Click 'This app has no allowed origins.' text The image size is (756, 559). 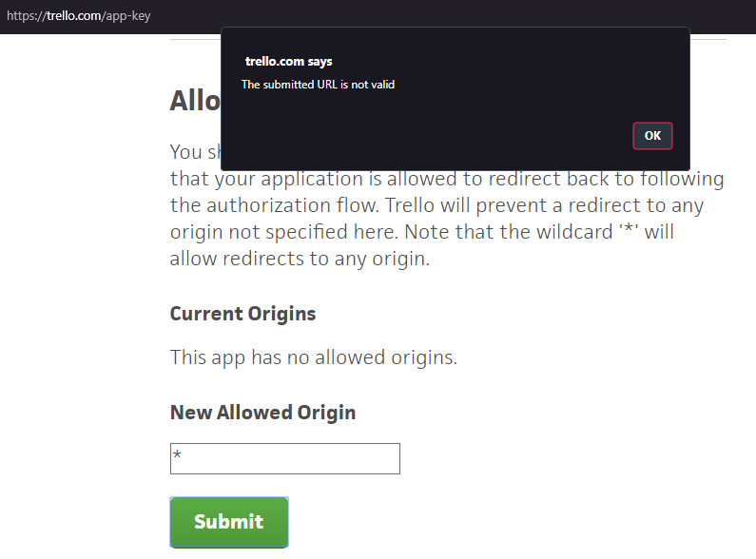click(314, 357)
